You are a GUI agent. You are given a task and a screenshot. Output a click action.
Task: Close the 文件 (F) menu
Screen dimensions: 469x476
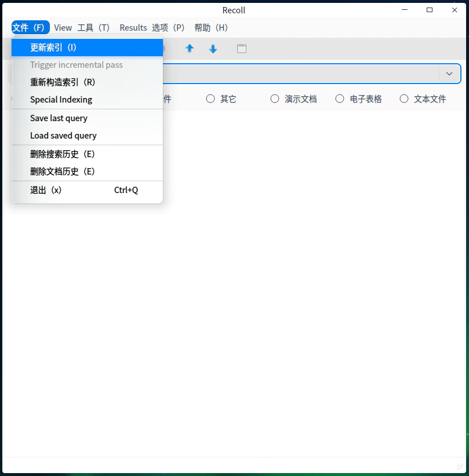30,28
